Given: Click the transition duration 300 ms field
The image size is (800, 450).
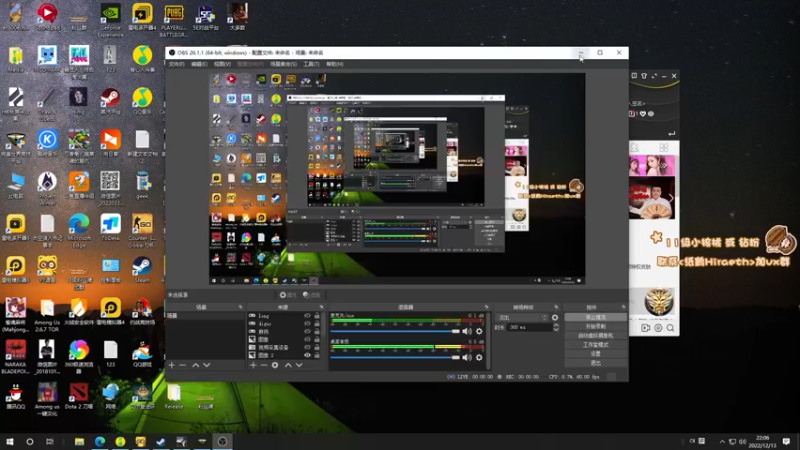Looking at the screenshot, I should click(x=530, y=328).
